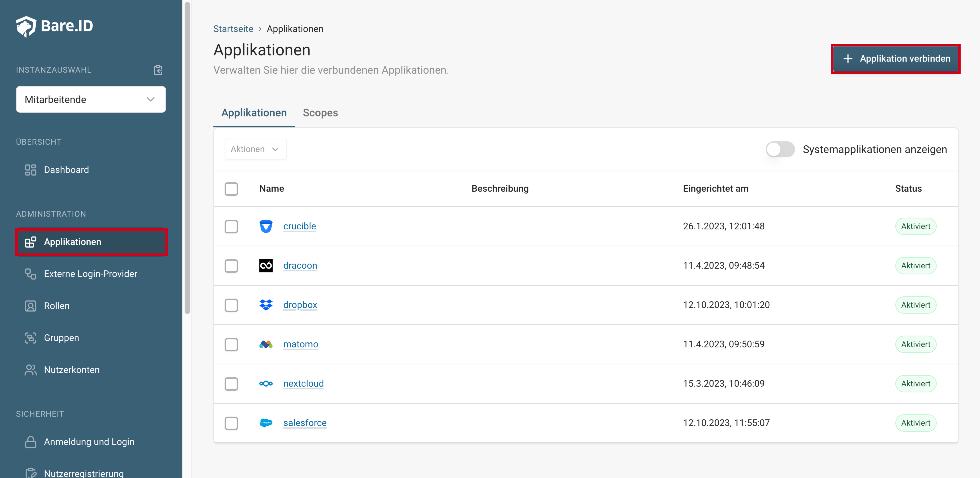
Task: Go to Rollen in the sidebar
Action: coord(91,306)
